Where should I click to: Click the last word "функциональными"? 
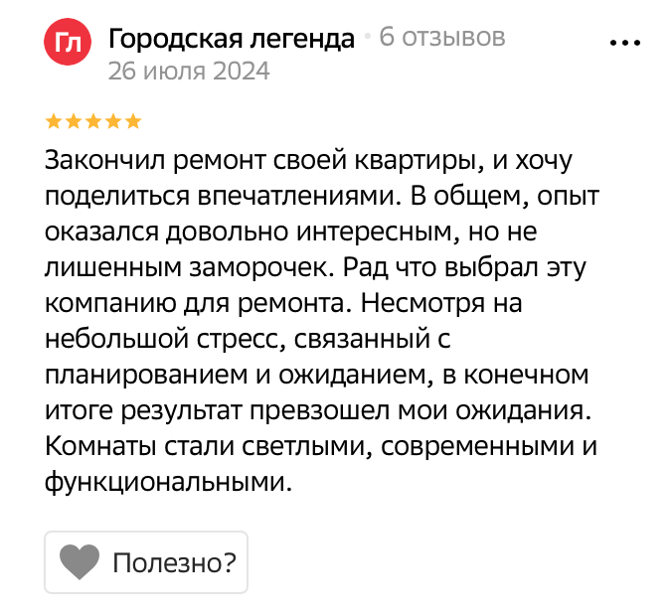click(168, 484)
